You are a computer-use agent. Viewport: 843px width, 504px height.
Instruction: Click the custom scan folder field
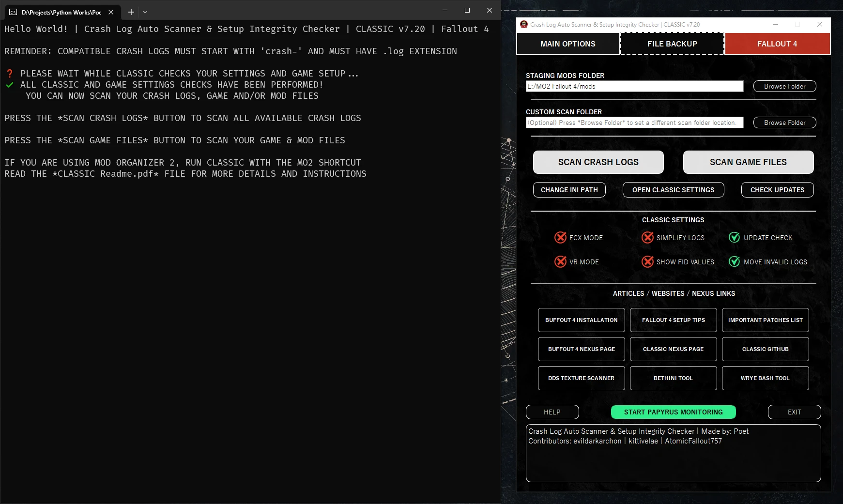click(x=634, y=122)
